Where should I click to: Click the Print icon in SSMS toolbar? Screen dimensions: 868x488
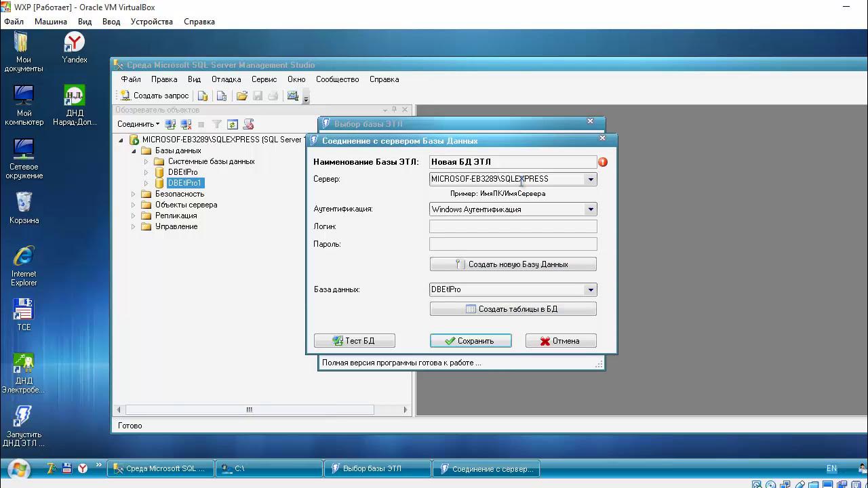(273, 96)
